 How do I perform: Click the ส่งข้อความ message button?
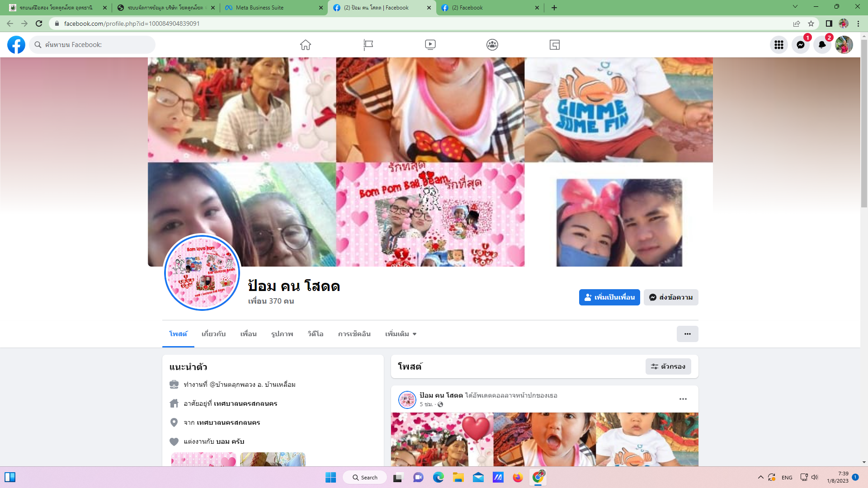(671, 297)
